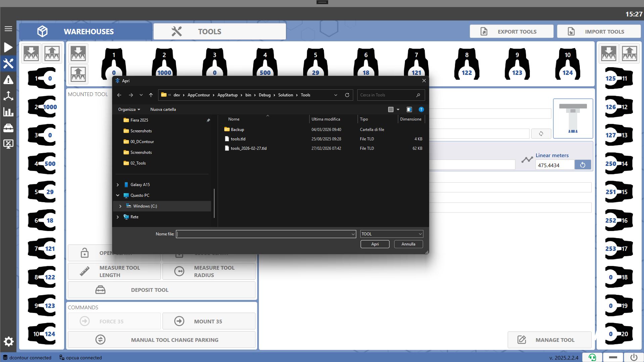Collapse the Questo PC tree node

pyautogui.click(x=118, y=195)
